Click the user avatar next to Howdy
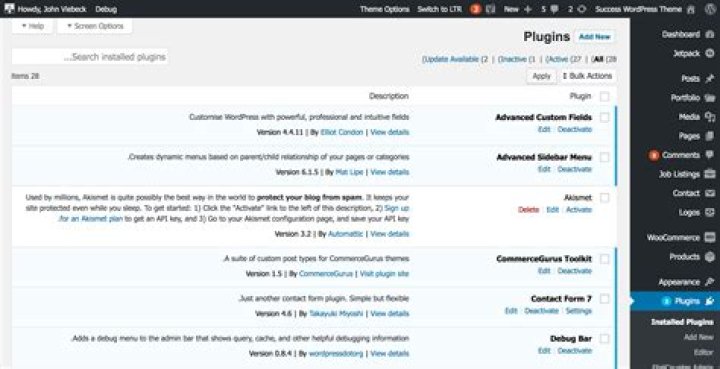720x369 pixels. (9, 9)
